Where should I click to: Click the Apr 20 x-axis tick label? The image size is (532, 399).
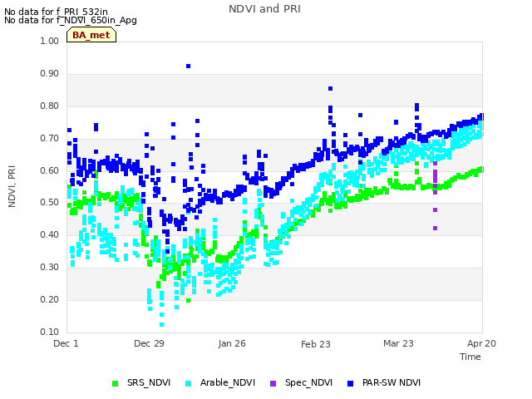pyautogui.click(x=481, y=343)
